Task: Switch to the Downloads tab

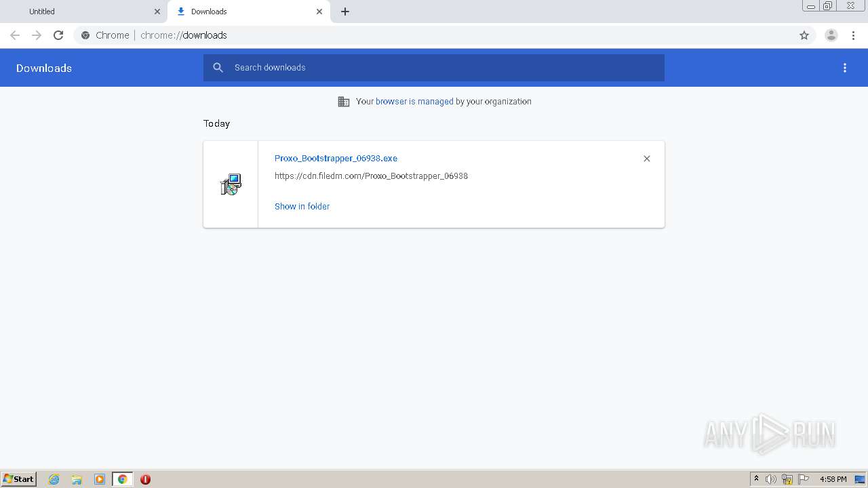Action: point(248,12)
